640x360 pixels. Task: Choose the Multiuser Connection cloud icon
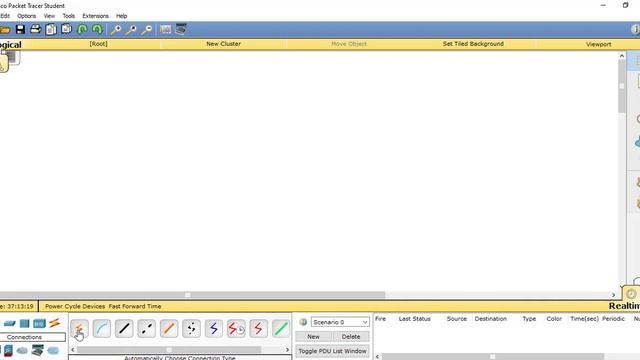(53, 351)
